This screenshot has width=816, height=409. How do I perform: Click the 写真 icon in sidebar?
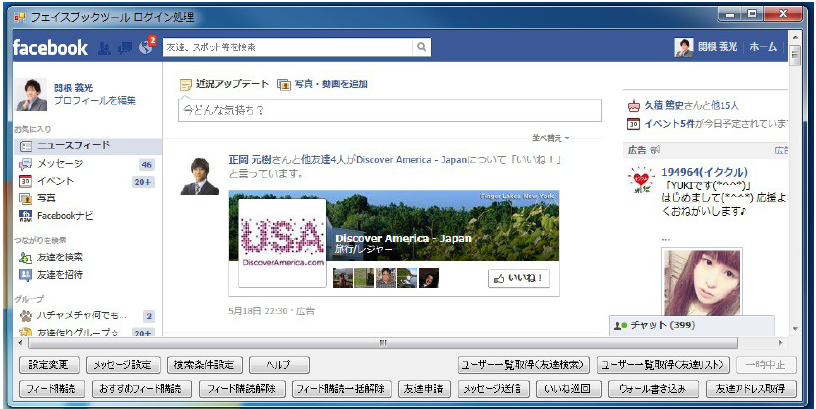point(26,198)
